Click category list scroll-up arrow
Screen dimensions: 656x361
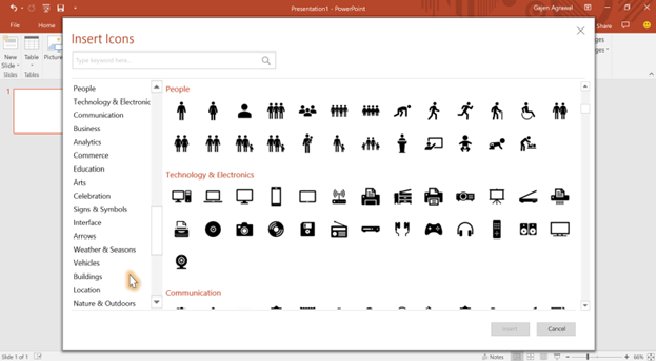click(156, 87)
